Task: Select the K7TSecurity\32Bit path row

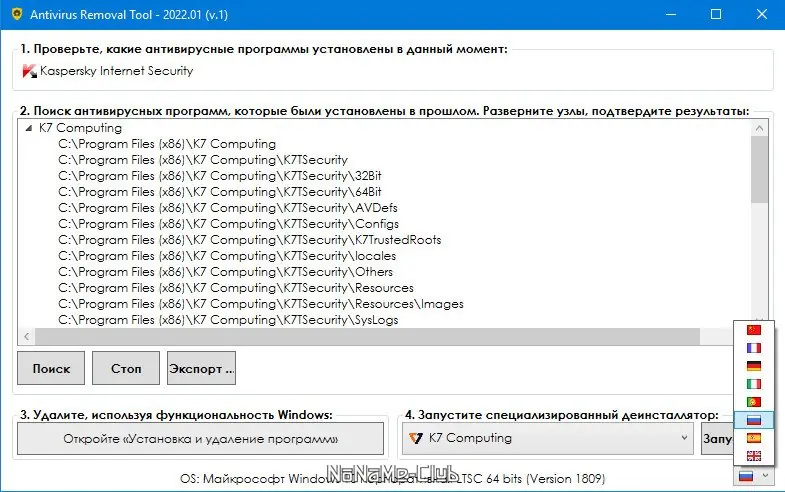Action: coord(220,176)
